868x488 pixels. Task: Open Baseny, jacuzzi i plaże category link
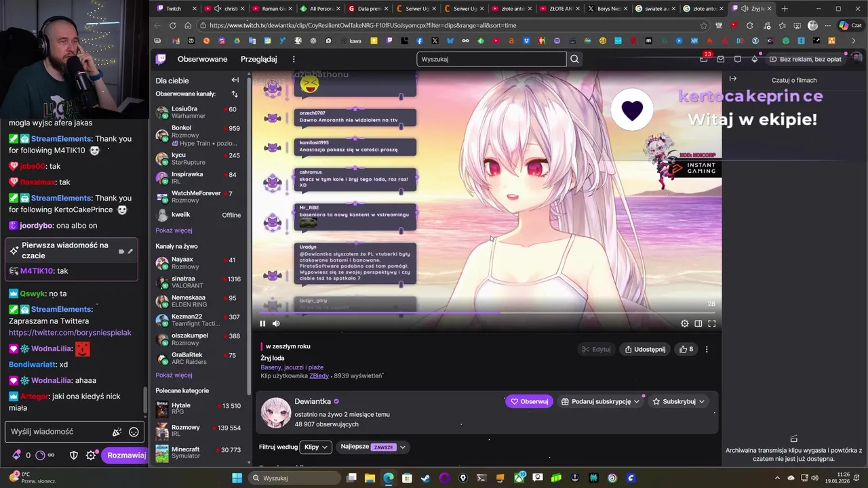point(292,367)
